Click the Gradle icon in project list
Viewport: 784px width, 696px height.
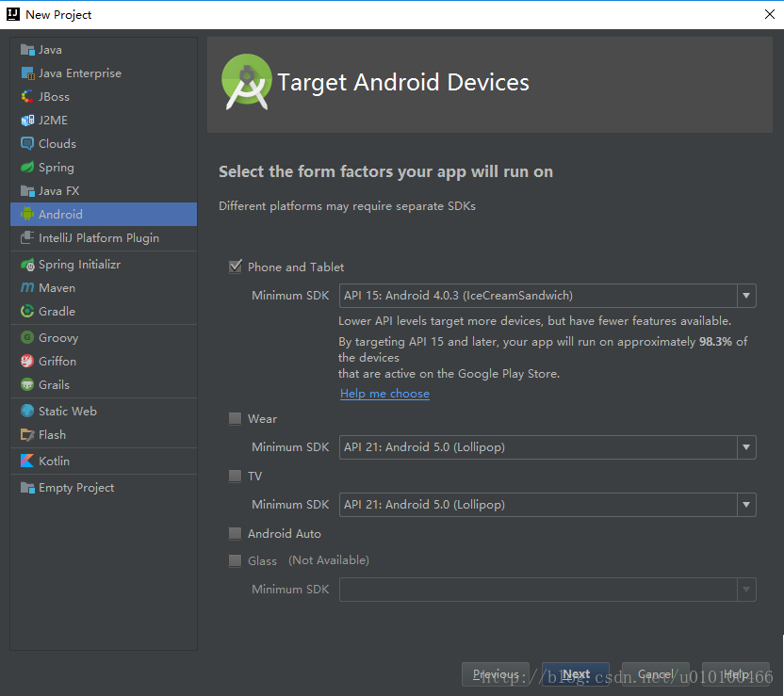tap(27, 312)
